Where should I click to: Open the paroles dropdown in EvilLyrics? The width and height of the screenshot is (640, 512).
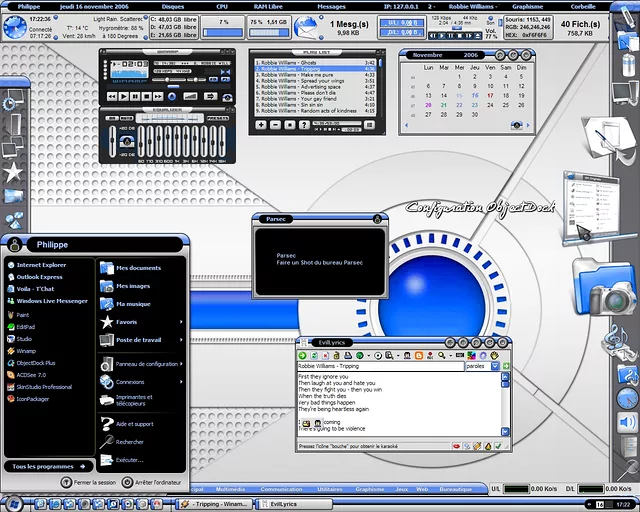[x=494, y=366]
